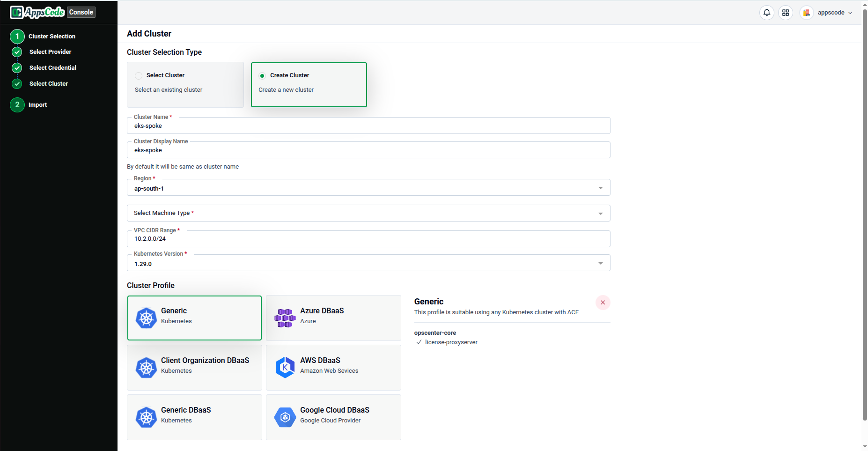
Task: Click the Google Cloud DBaaS icon
Action: [285, 417]
